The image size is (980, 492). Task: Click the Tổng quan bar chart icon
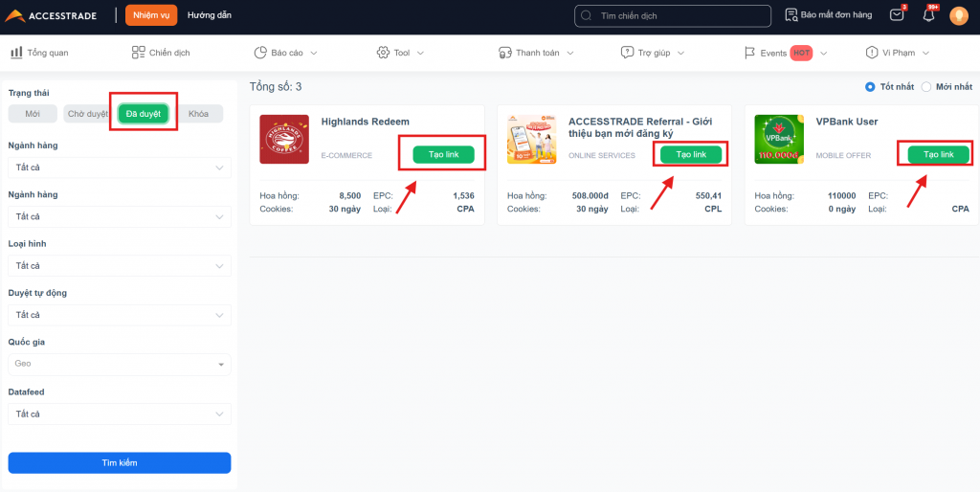16,53
